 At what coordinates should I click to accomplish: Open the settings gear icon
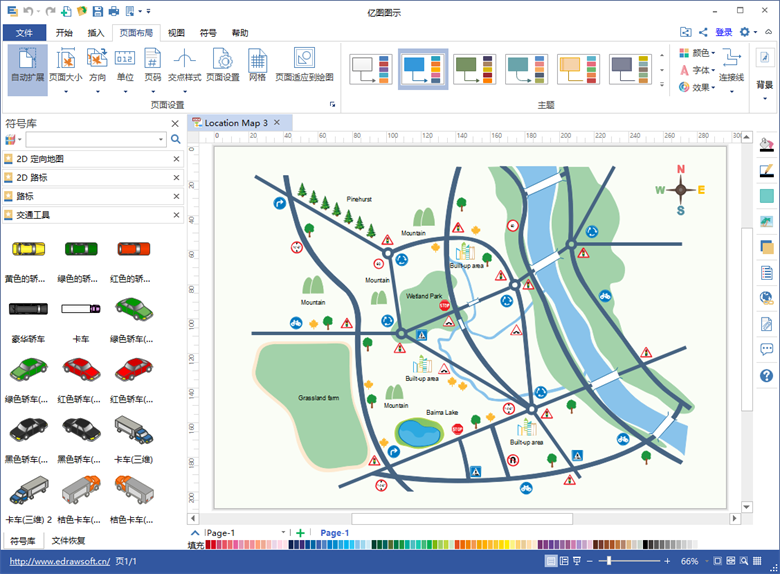click(x=744, y=32)
